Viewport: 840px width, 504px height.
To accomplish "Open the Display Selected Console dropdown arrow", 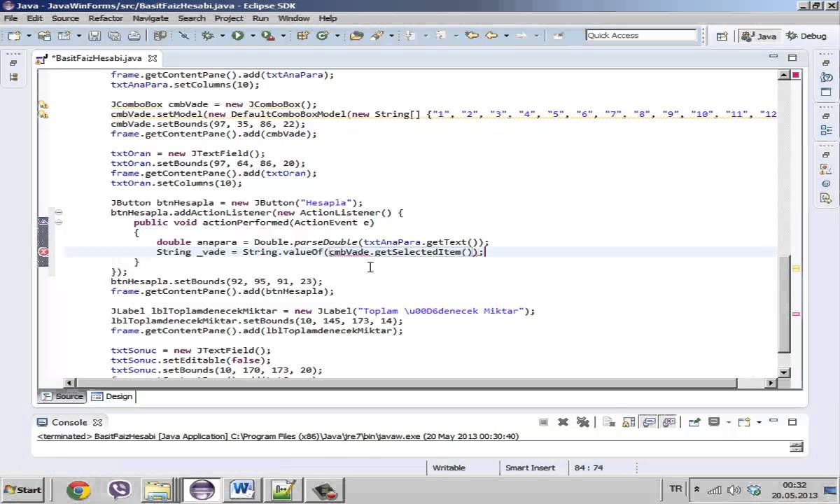I will click(729, 422).
